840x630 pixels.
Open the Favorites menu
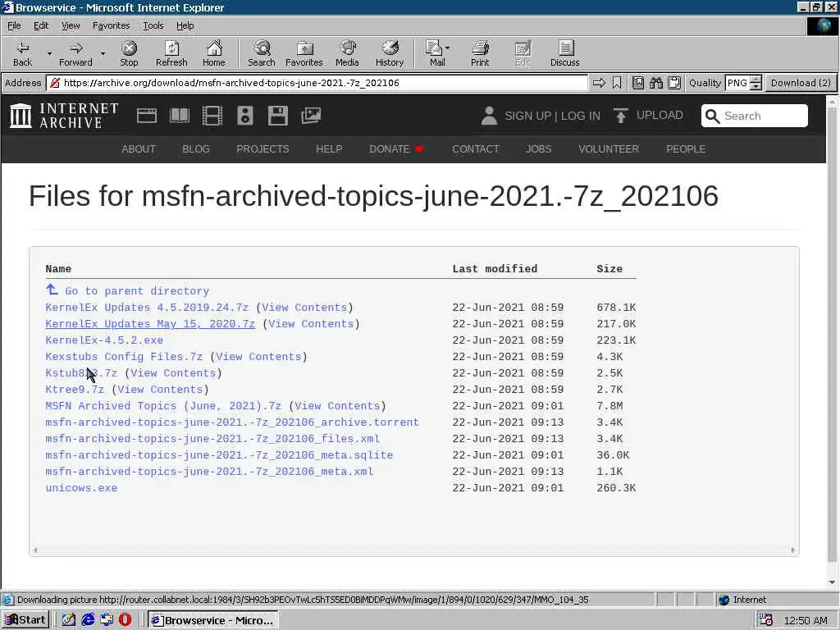point(111,25)
